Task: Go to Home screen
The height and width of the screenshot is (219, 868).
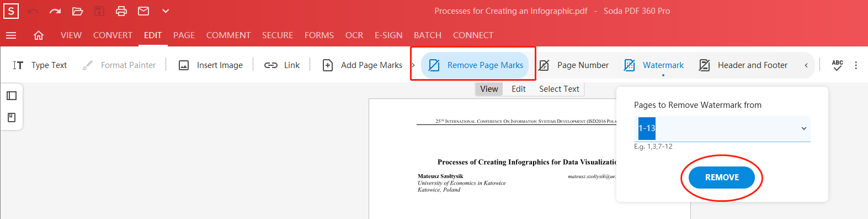Action: pyautogui.click(x=39, y=35)
